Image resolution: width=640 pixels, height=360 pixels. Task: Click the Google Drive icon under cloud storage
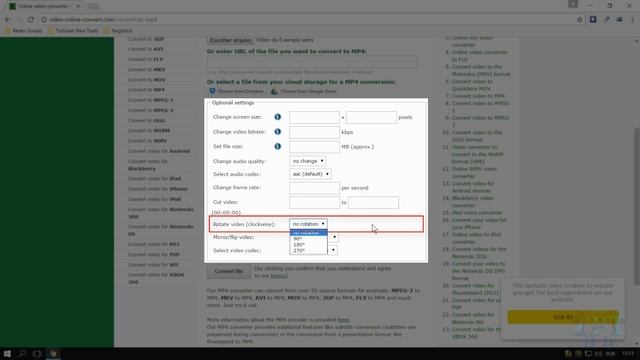pos(274,91)
